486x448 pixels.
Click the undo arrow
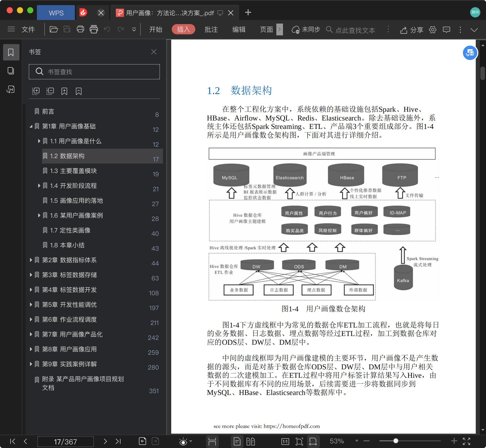click(x=107, y=29)
